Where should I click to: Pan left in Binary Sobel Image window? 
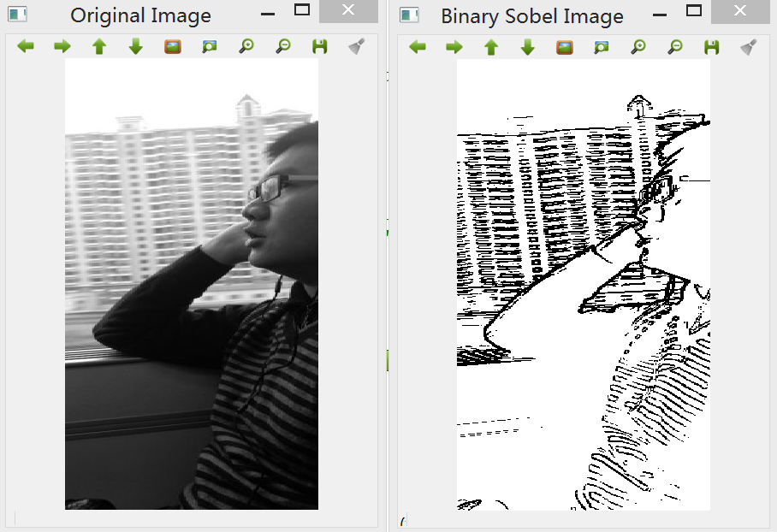[x=418, y=48]
